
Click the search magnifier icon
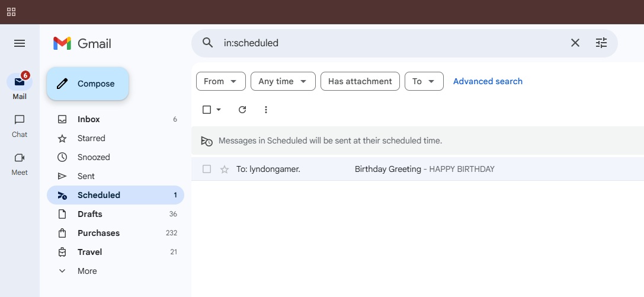208,43
